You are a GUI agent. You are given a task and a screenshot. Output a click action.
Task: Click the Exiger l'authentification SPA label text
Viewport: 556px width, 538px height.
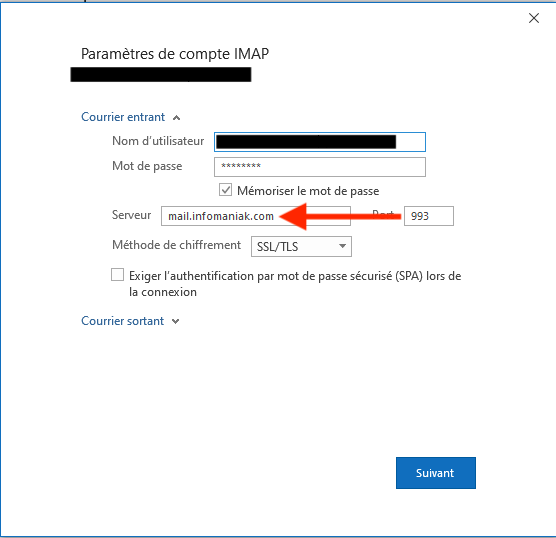click(295, 284)
